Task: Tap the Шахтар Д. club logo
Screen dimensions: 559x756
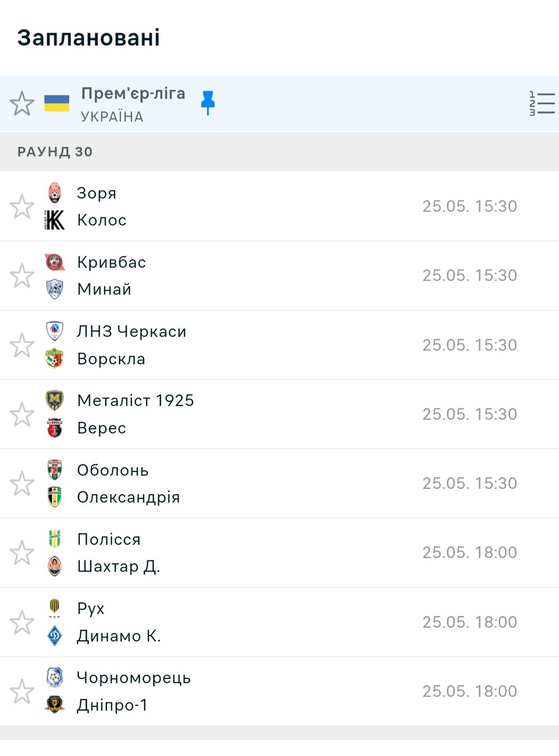Action: click(54, 566)
